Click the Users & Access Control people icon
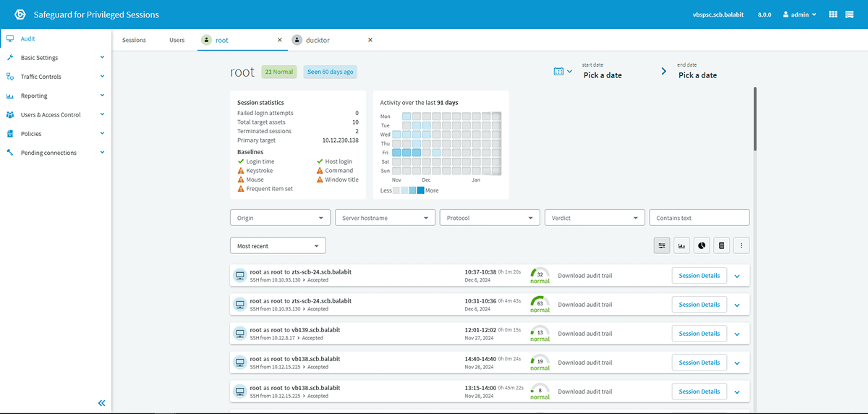 pos(9,114)
